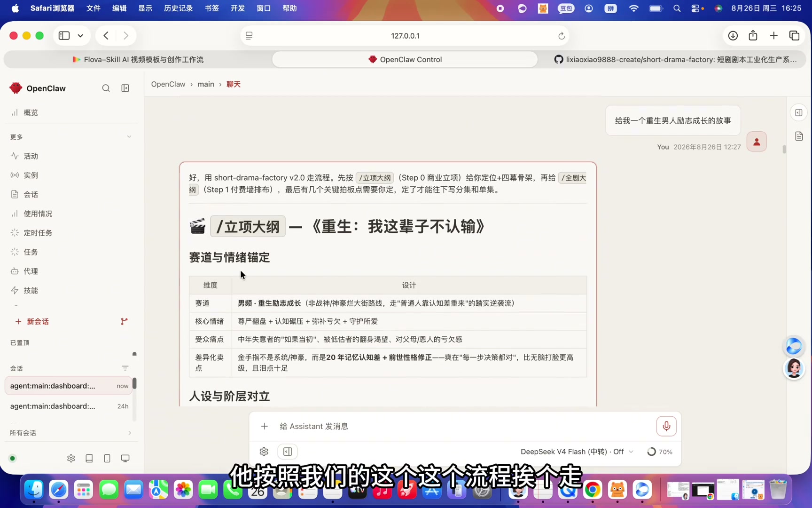Click the 70% context usage indicator
Screen dimensions: 812x508
pyautogui.click(x=660, y=452)
